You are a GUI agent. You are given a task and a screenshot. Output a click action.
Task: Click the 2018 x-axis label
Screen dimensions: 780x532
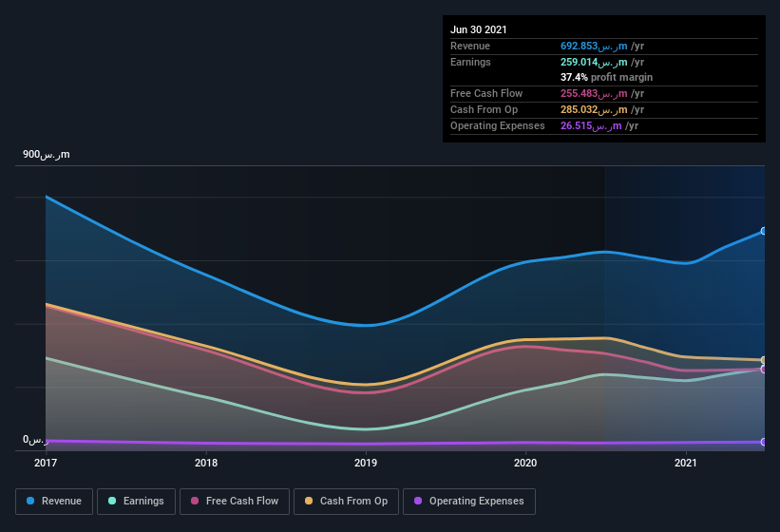click(x=206, y=463)
